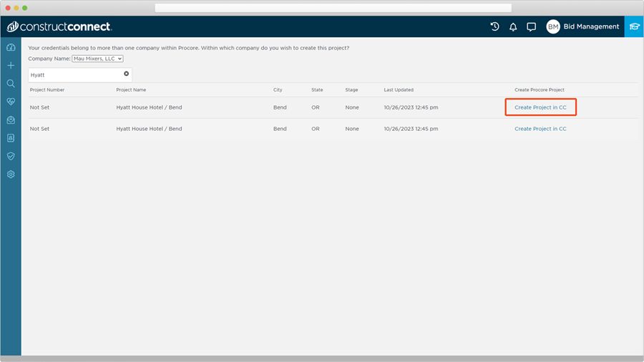644x362 pixels.
Task: Open the dashboard gauge icon in sidebar
Action: click(11, 48)
